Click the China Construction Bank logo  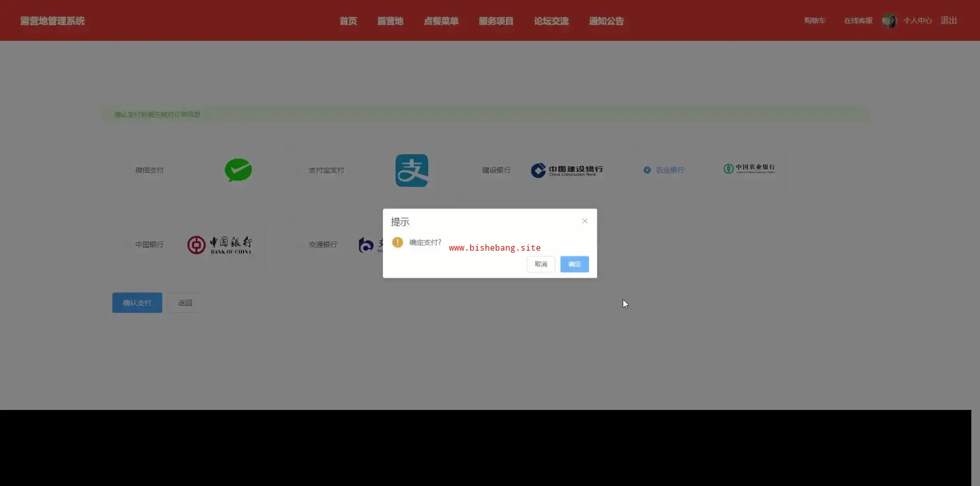[x=567, y=170]
